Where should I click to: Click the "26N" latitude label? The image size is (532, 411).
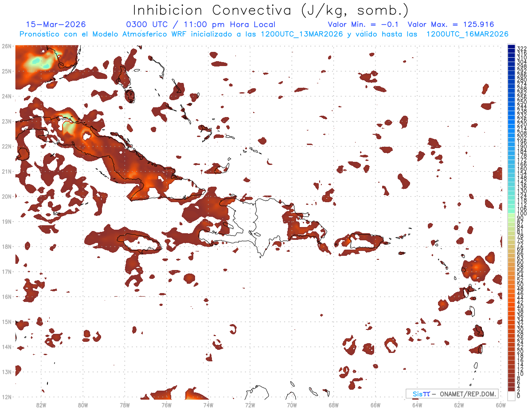click(6, 46)
